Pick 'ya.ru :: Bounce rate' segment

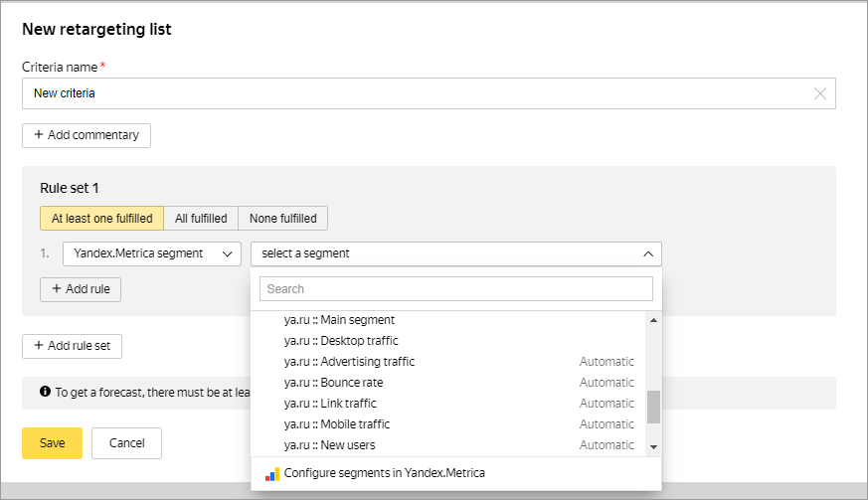click(x=333, y=383)
